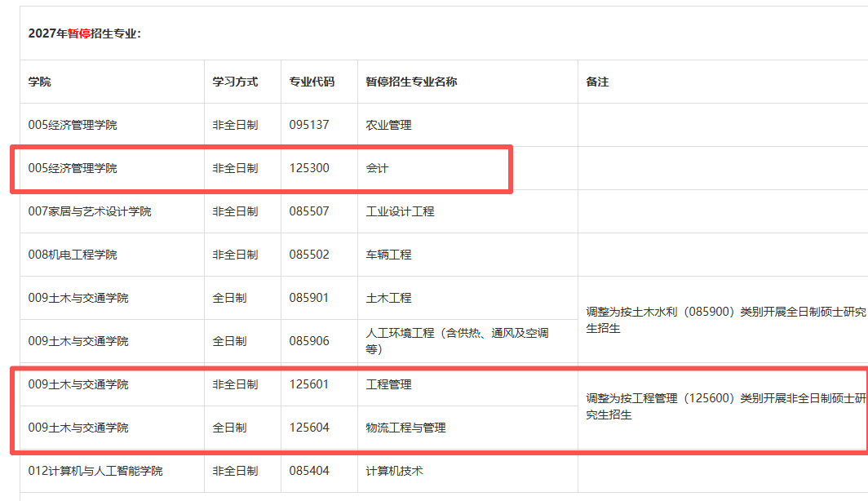
Task: Select the 会计 major name
Action: tap(377, 168)
